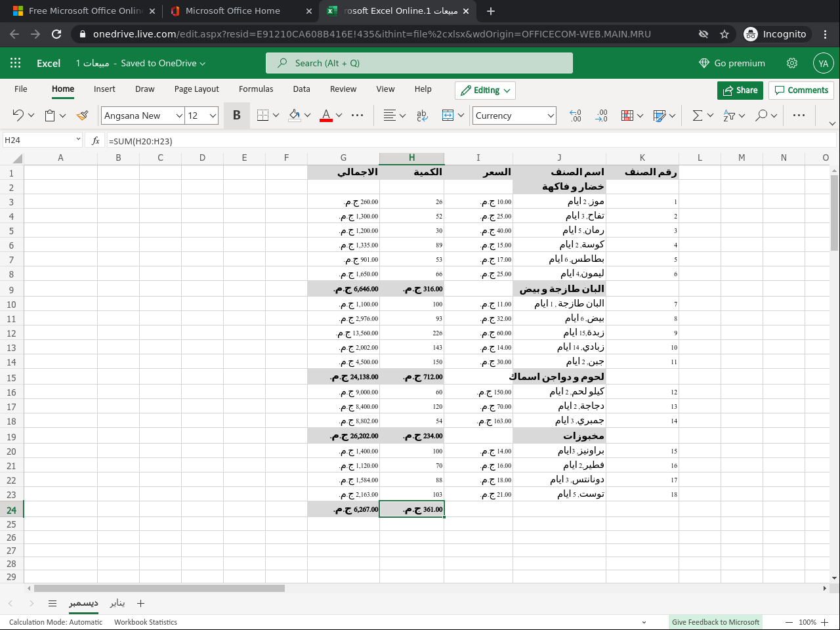The height and width of the screenshot is (630, 840).
Task: Open the Page Layout tab
Action: 197,89
